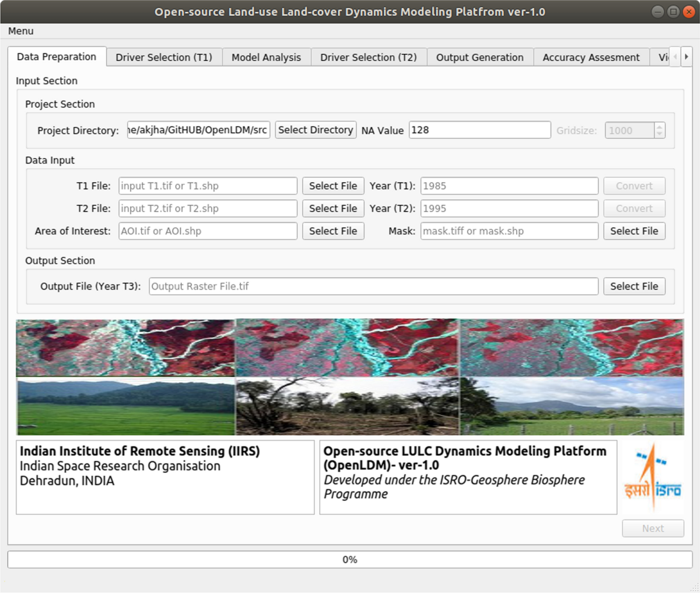Click the Year (T1) text field
The width and height of the screenshot is (700, 593).
(509, 186)
